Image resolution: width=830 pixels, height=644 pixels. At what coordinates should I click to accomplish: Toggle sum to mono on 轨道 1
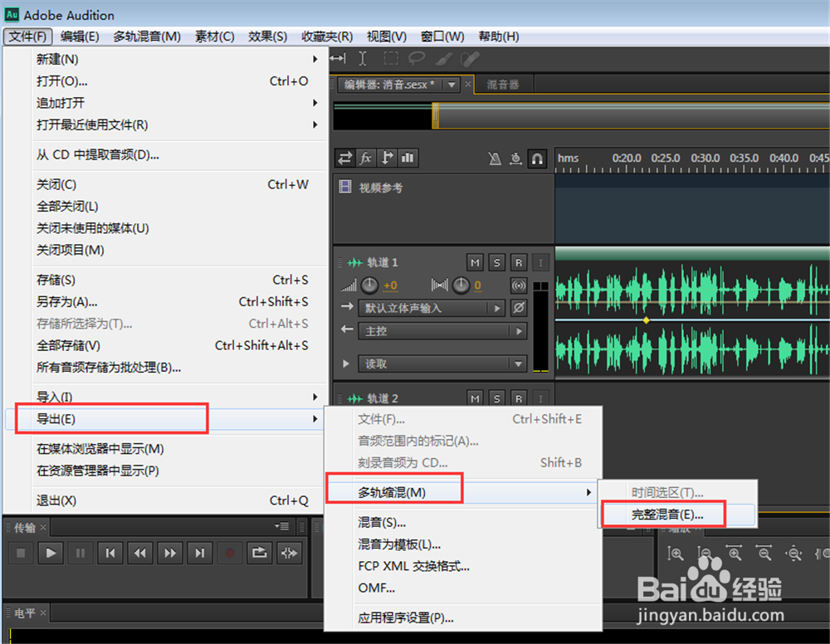(518, 285)
